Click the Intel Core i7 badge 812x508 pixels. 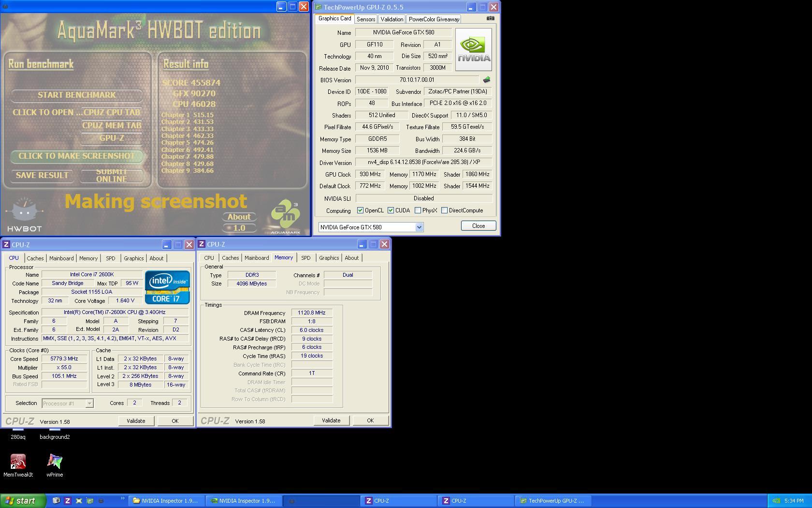[167, 287]
